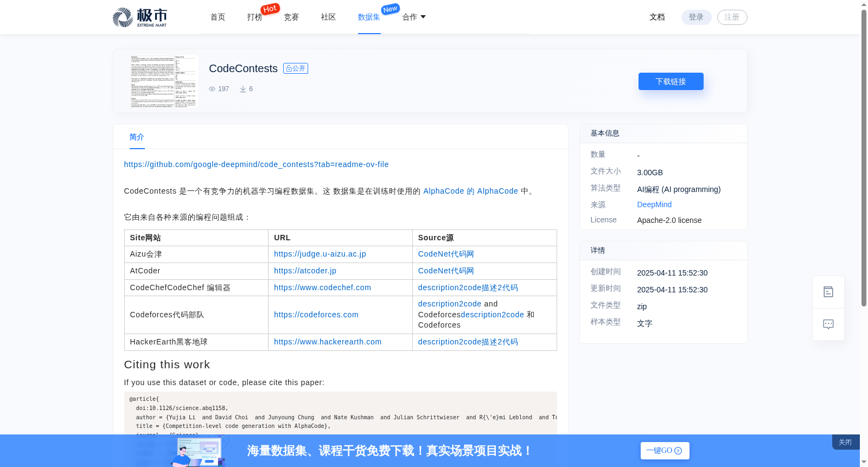The height and width of the screenshot is (467, 868).
Task: Click the eye views icon beside 197
Action: pos(212,89)
